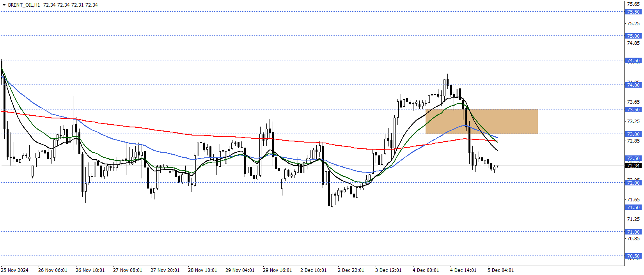Click the 71.00 price level label
This screenshot has width=644, height=275.
point(633,232)
